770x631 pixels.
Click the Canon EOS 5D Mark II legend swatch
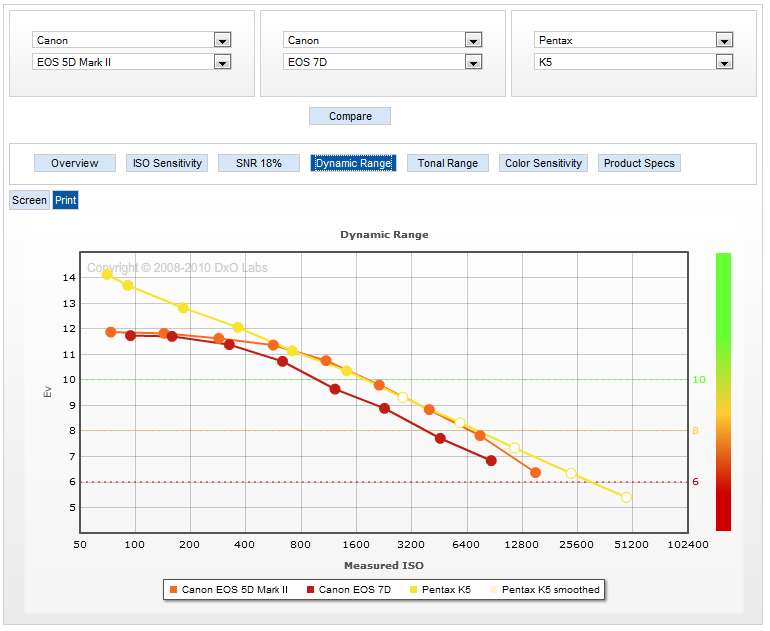click(173, 590)
